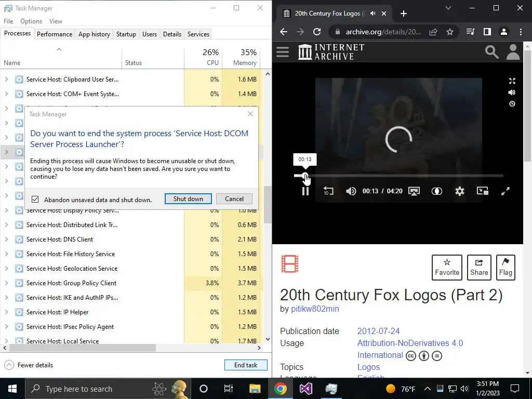Click the archive.org address bar
Viewport: 532px width, 399px height.
pos(383,32)
